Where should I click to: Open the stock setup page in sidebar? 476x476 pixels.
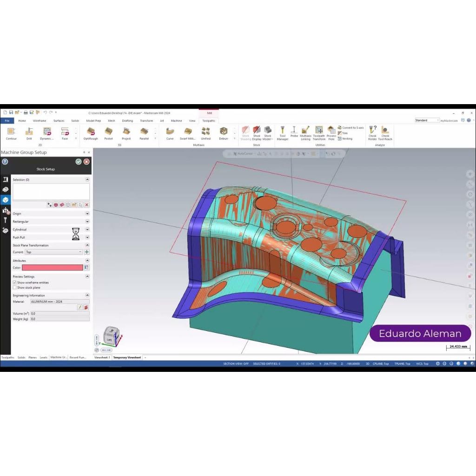[x=5, y=200]
